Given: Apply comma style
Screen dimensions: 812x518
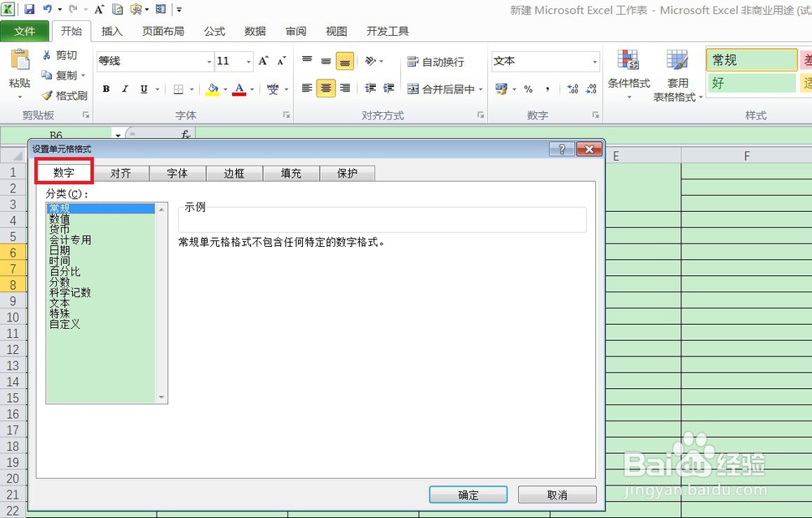Looking at the screenshot, I should tap(547, 89).
